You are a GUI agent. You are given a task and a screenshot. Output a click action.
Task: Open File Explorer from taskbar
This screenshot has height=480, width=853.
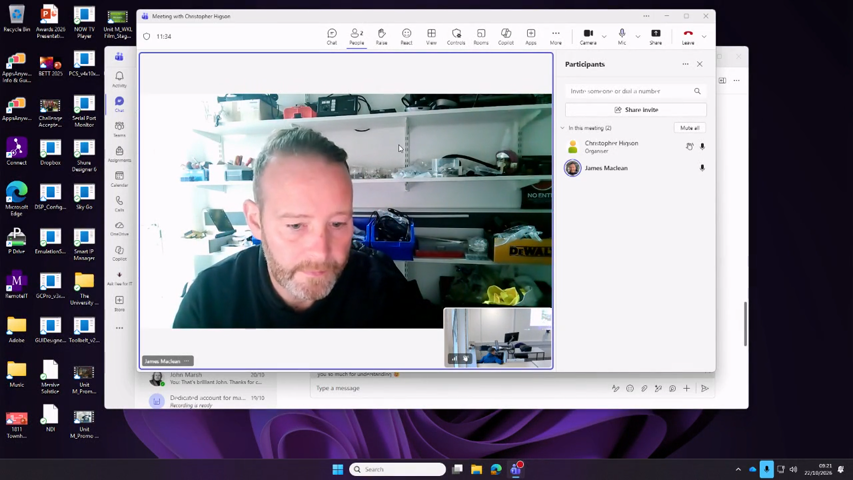click(x=477, y=469)
